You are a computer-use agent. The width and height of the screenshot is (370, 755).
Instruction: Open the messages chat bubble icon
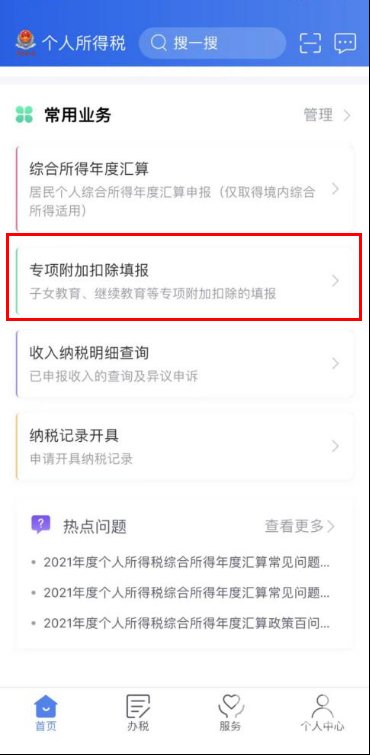[345, 43]
